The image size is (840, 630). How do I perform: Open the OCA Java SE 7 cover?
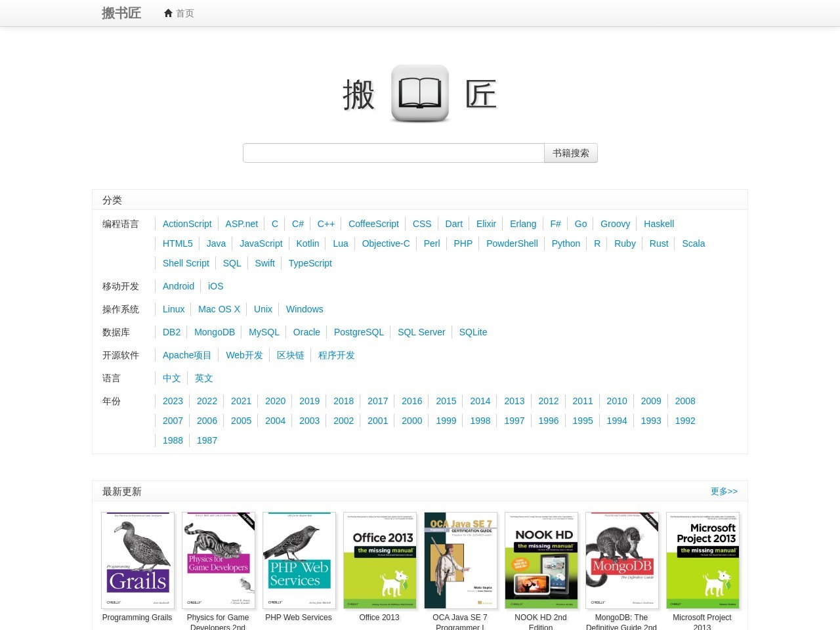tap(461, 560)
